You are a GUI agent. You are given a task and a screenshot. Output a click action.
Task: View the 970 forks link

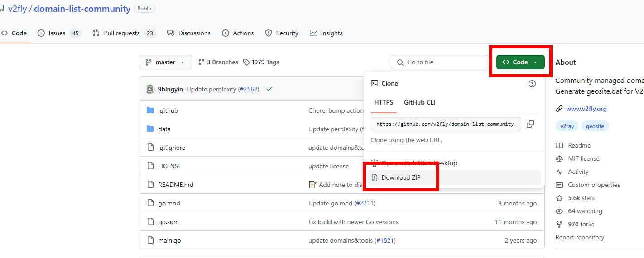(581, 224)
